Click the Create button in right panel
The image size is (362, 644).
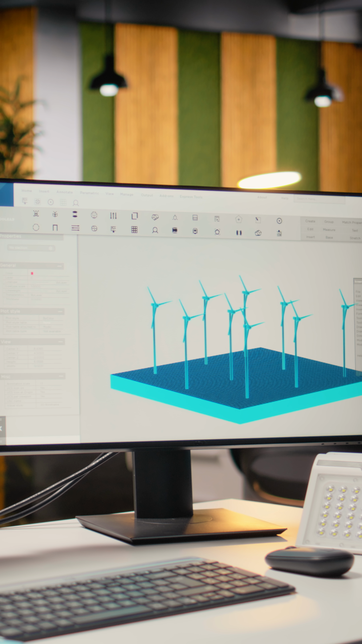pyautogui.click(x=310, y=221)
